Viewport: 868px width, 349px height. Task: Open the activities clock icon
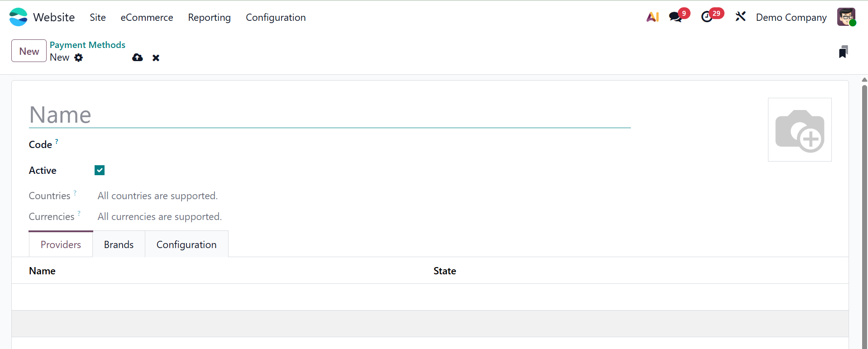707,17
